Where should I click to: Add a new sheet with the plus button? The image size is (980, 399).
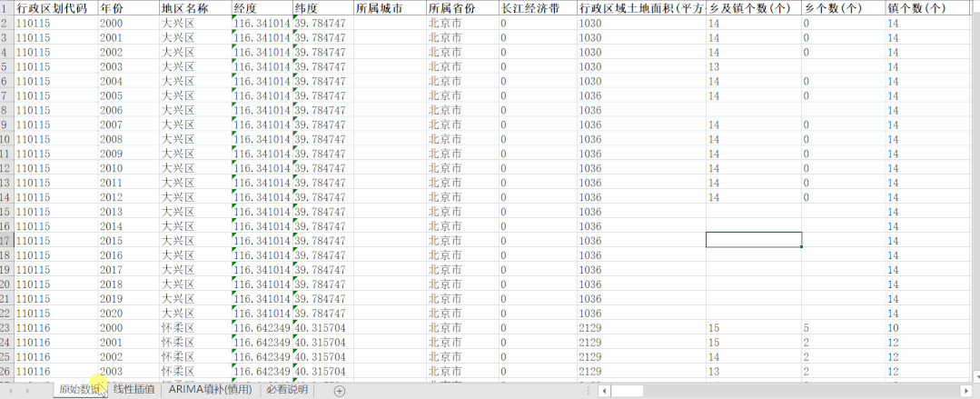coord(340,390)
